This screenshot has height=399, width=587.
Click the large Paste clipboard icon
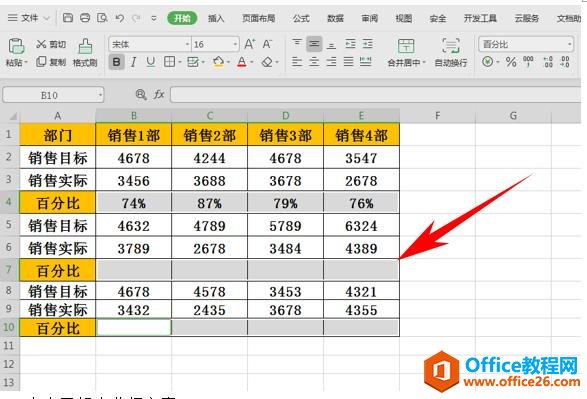click(x=16, y=46)
